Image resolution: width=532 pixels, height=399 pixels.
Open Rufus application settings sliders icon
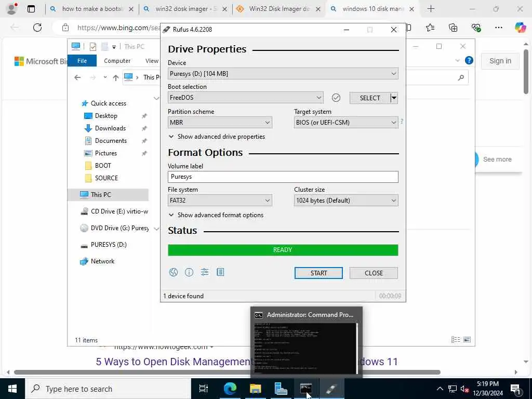[x=205, y=272]
